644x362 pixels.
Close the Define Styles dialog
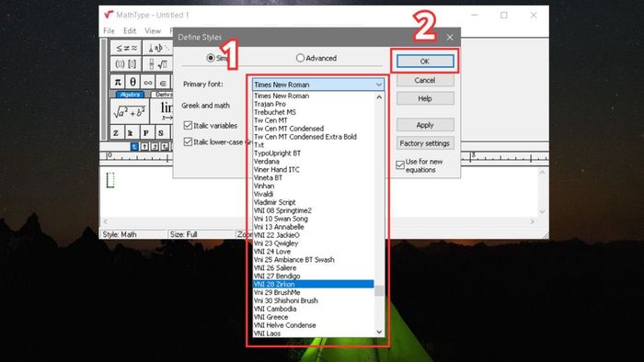click(x=450, y=38)
